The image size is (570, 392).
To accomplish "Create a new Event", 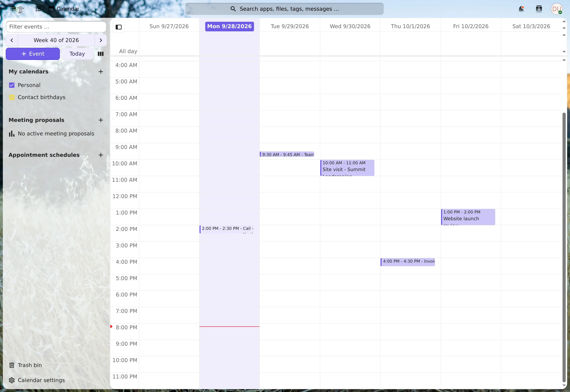I will (33, 54).
